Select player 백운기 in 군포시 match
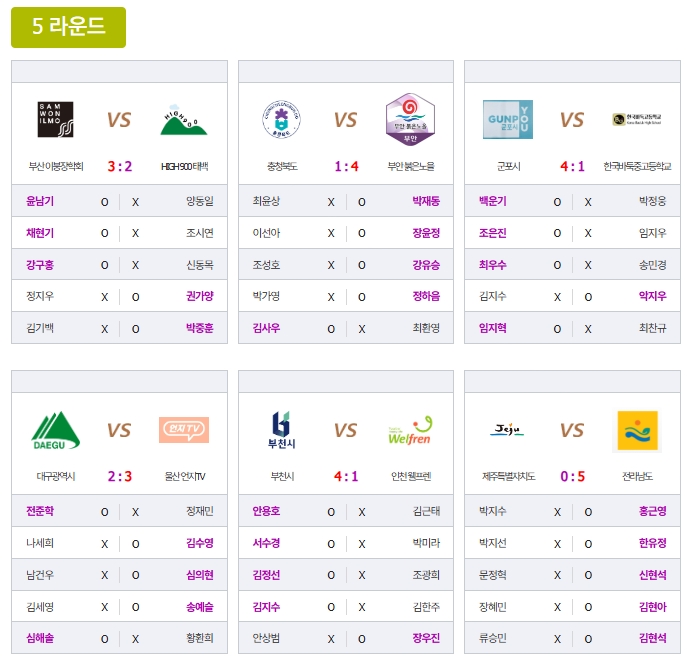The height and width of the screenshot is (661, 687). (493, 201)
